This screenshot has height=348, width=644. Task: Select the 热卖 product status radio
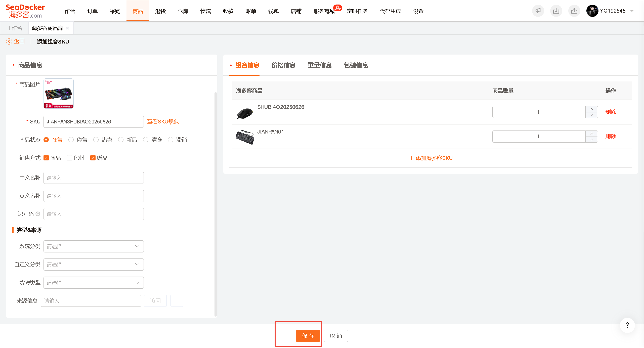96,140
